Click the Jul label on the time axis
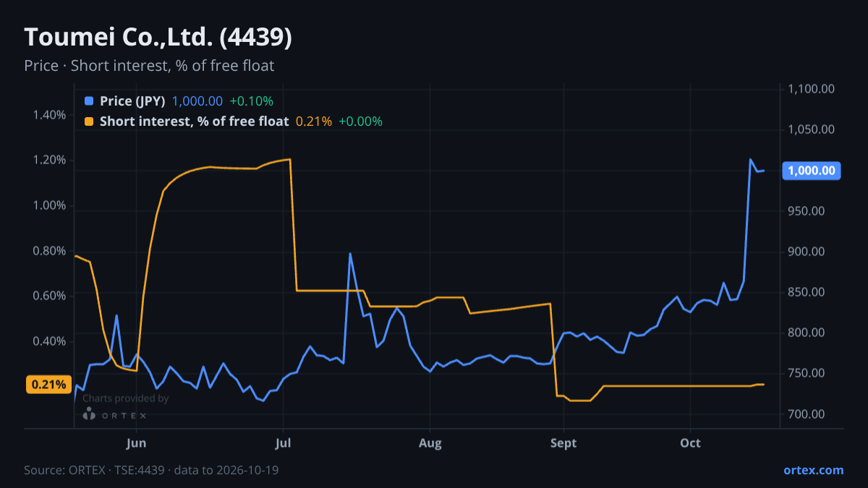The image size is (868, 488). (283, 443)
